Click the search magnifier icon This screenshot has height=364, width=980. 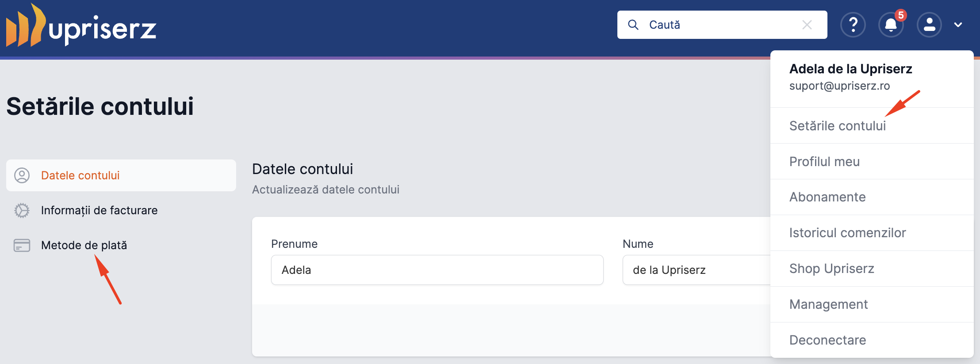click(x=633, y=25)
